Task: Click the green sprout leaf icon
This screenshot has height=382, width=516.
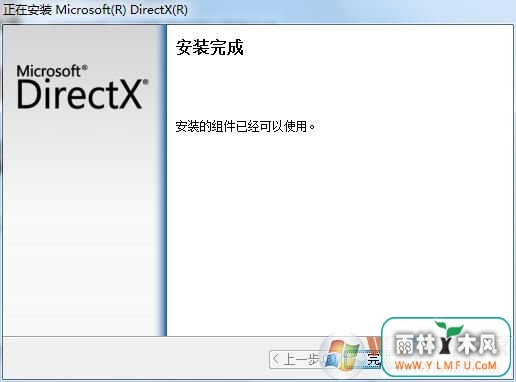Action: pos(448,329)
